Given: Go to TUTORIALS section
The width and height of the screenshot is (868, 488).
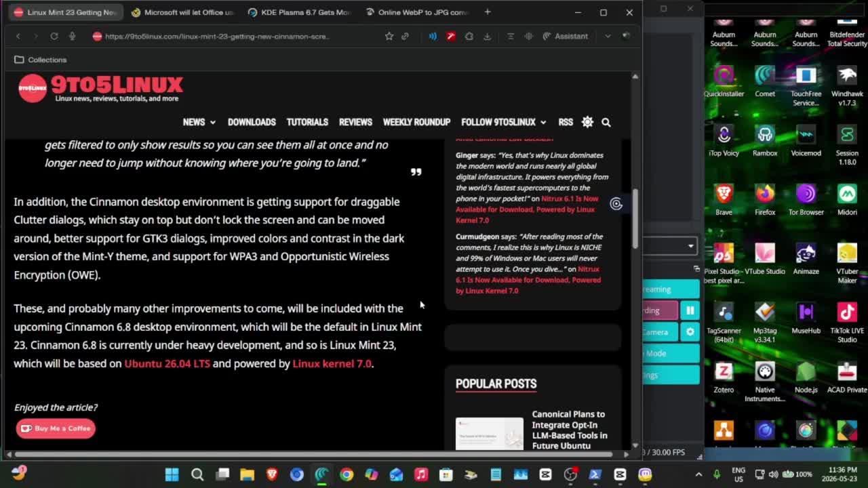Looking at the screenshot, I should pyautogui.click(x=307, y=122).
